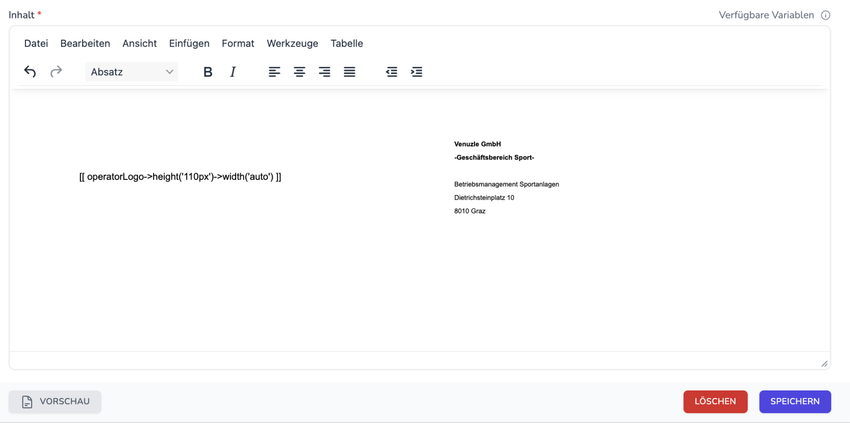The height and width of the screenshot is (423, 850).
Task: Click the Venuzle GmbH heading text
Action: click(x=478, y=144)
